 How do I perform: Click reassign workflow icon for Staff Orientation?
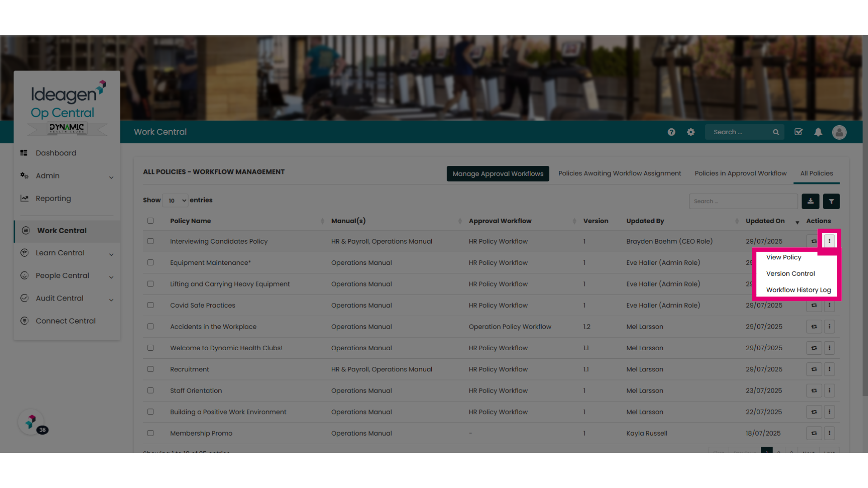(814, 390)
